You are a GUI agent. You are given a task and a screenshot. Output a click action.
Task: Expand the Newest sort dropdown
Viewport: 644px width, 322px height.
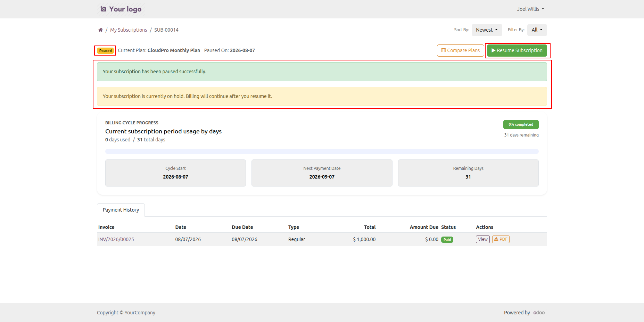(487, 30)
